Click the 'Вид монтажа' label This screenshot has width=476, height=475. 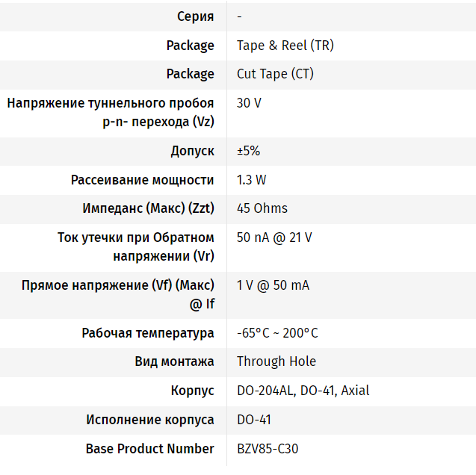pos(175,361)
